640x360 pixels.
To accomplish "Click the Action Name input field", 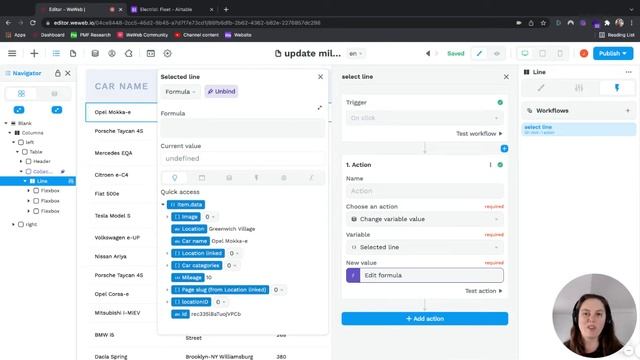I will pos(424,191).
